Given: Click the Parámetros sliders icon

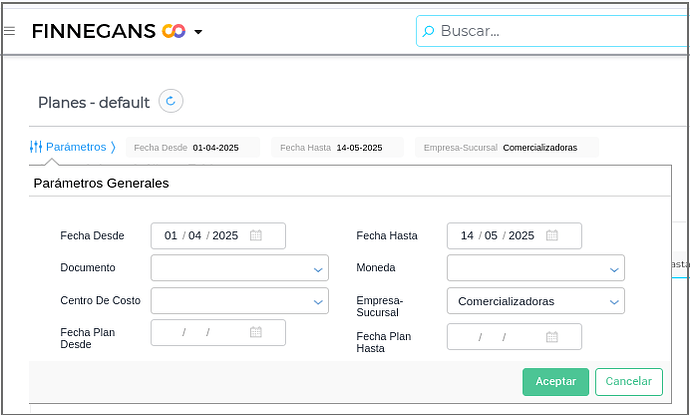Looking at the screenshot, I should click(x=36, y=147).
